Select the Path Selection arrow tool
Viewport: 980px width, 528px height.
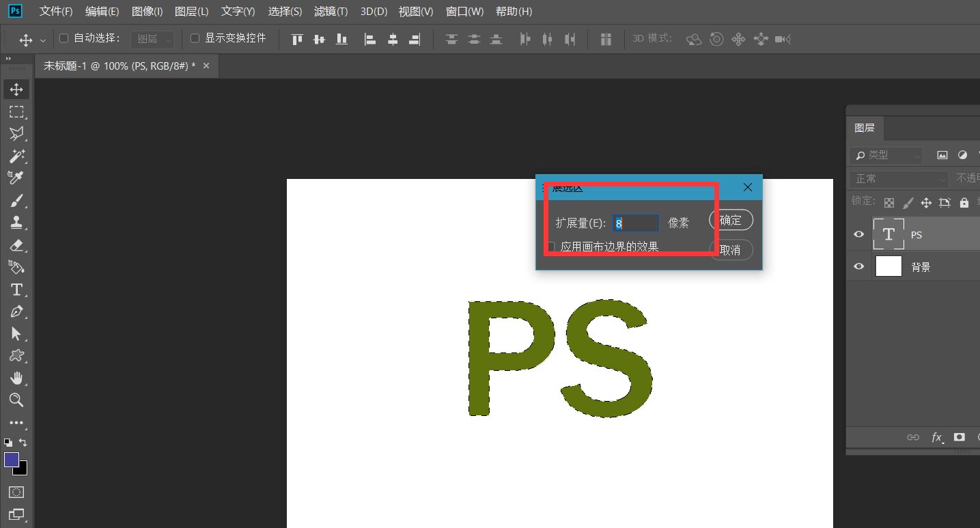tap(16, 333)
